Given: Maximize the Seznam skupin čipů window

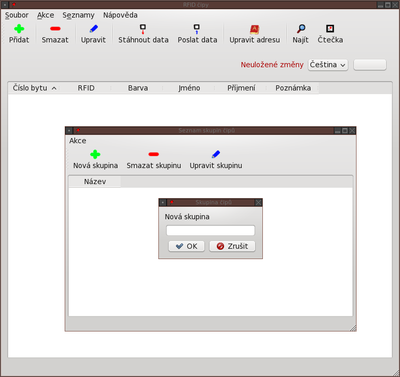Looking at the screenshot, I should pyautogui.click(x=345, y=131).
